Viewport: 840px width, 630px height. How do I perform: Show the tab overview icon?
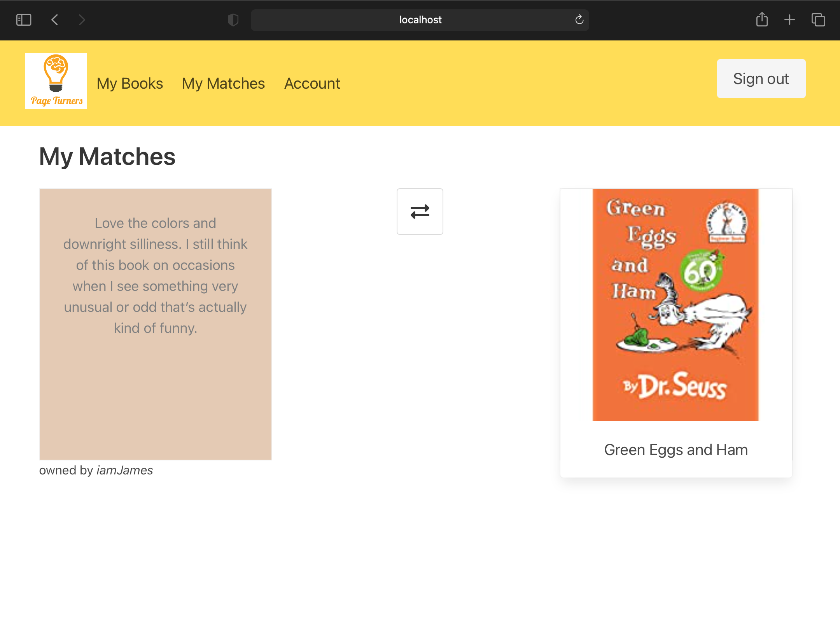(x=818, y=20)
